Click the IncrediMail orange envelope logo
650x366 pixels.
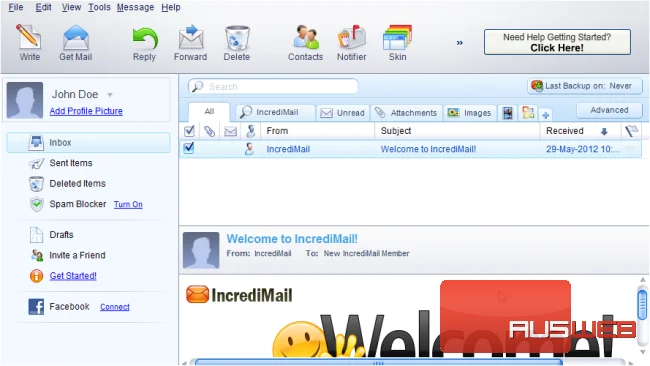pyautogui.click(x=197, y=294)
